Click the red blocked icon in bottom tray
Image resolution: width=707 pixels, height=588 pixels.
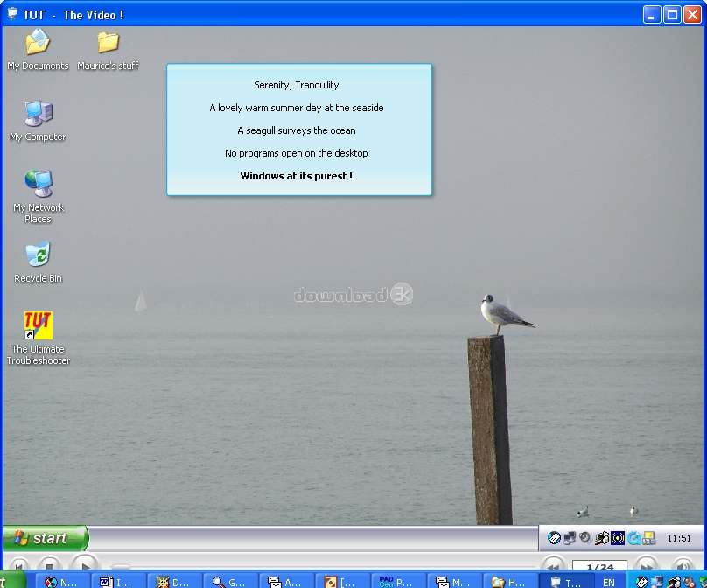pos(689,583)
